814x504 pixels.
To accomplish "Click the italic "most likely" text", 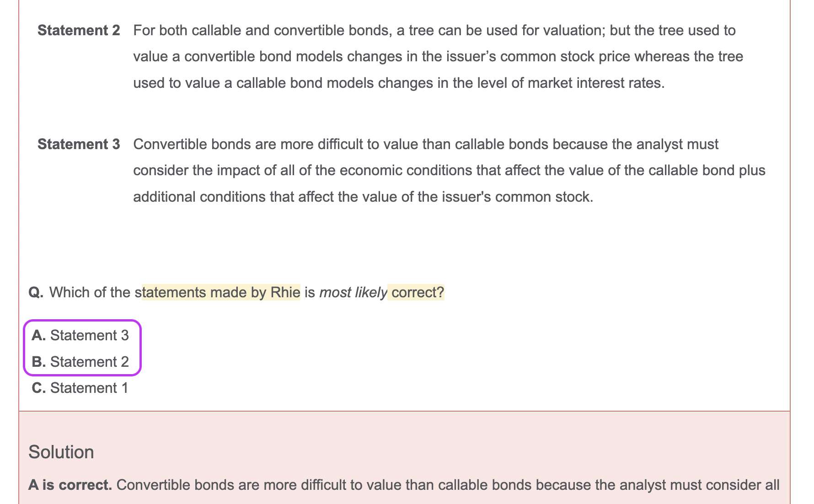I will [x=353, y=292].
